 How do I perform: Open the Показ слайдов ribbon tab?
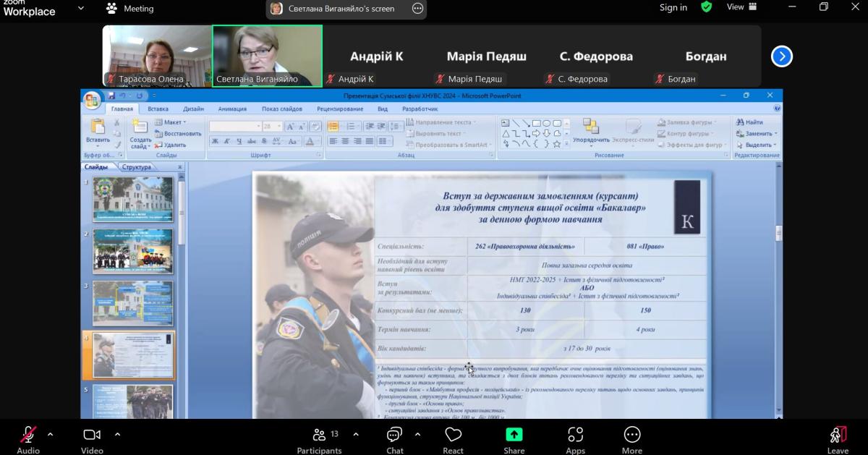click(x=282, y=109)
